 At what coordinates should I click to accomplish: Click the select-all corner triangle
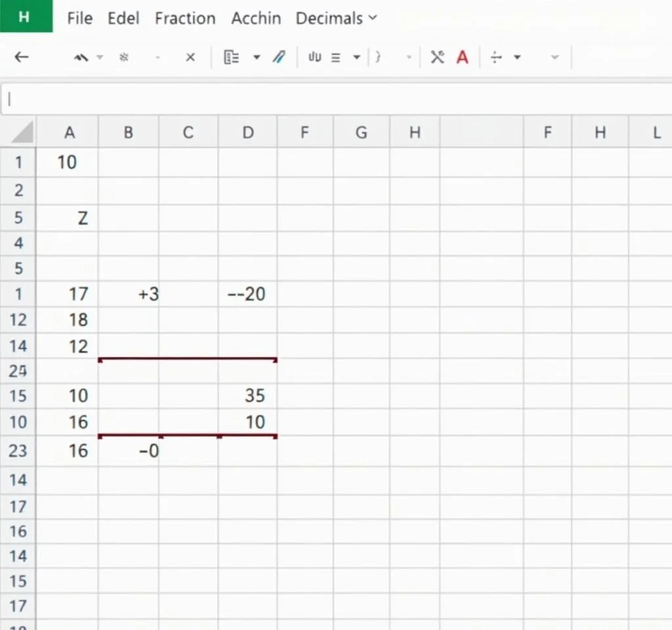pyautogui.click(x=20, y=133)
